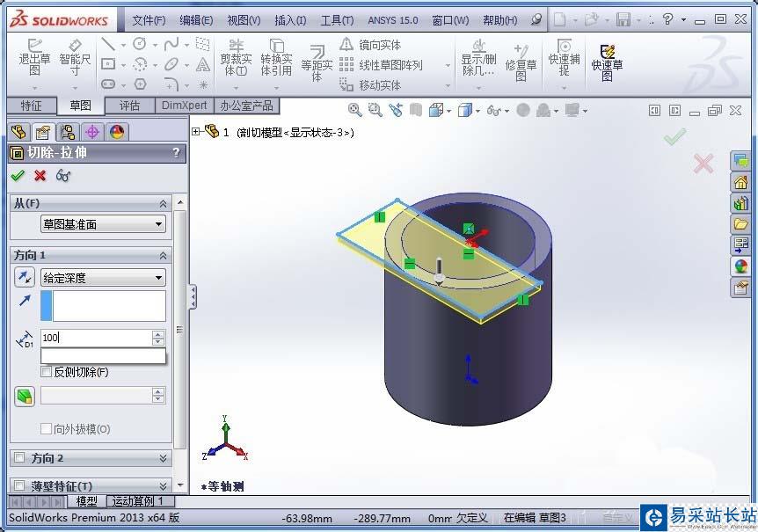The height and width of the screenshot is (532, 758).
Task: Click Linear Sketch Pattern (线性草图阵列)
Action: pyautogui.click(x=381, y=65)
